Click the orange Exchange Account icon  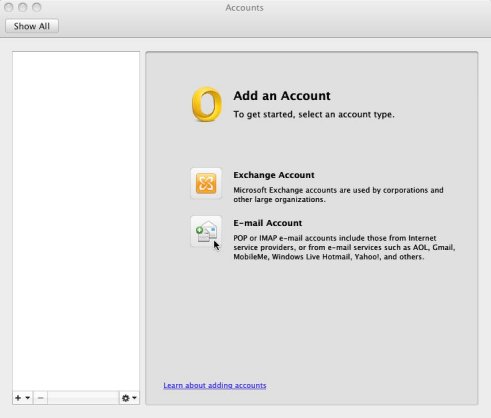pyautogui.click(x=206, y=183)
